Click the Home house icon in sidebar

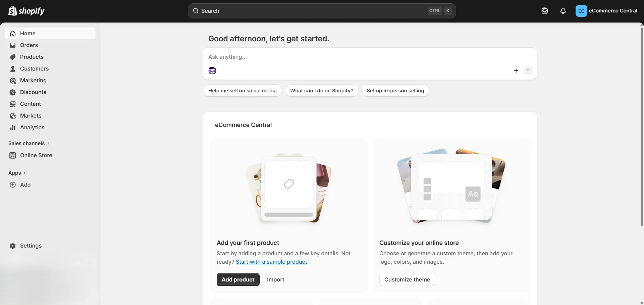point(13,34)
